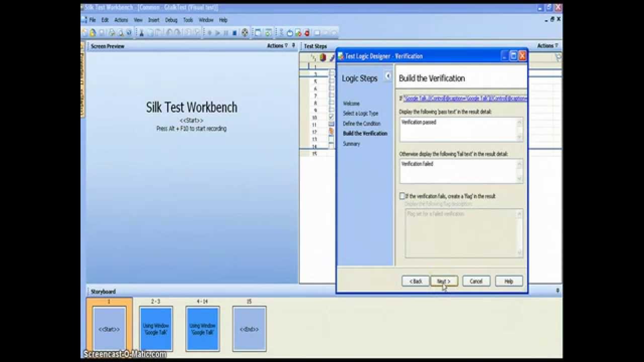
Task: Open the Edit menu
Action: pos(105,20)
